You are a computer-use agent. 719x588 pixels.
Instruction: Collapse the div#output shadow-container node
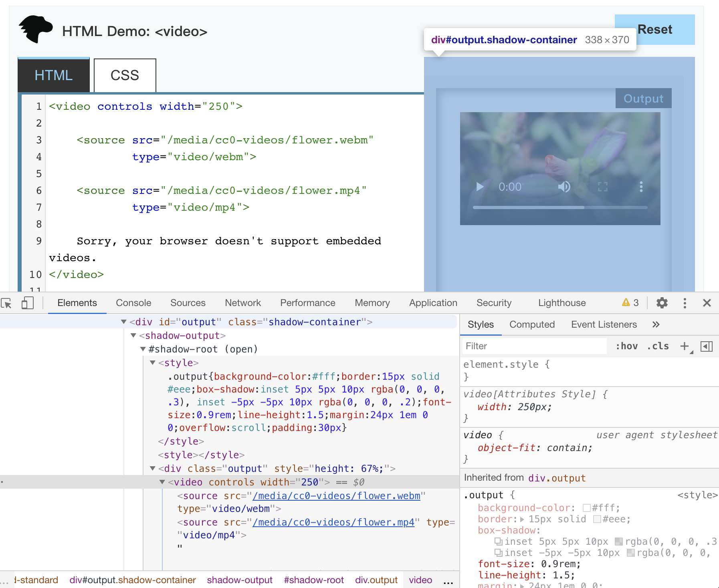124,322
